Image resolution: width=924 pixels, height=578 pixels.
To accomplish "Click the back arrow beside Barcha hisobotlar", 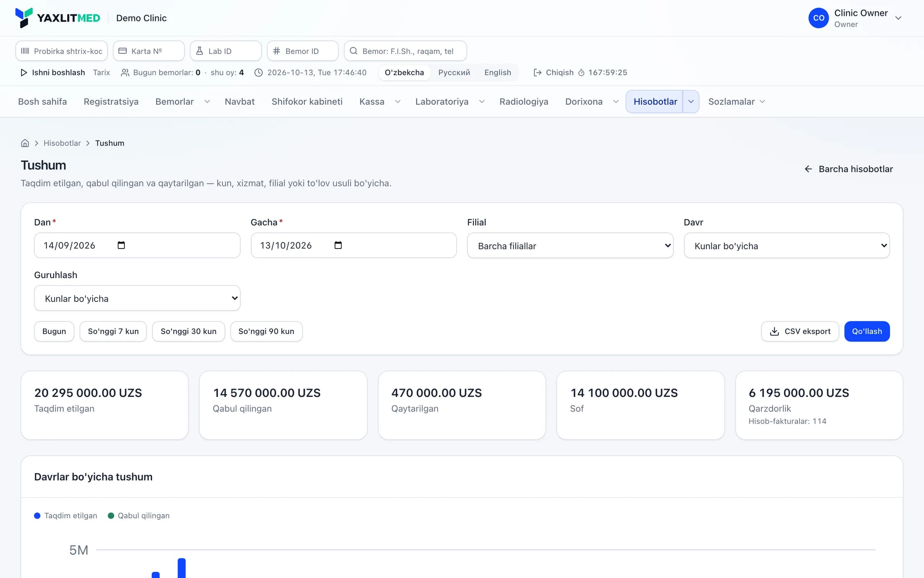I will [808, 169].
